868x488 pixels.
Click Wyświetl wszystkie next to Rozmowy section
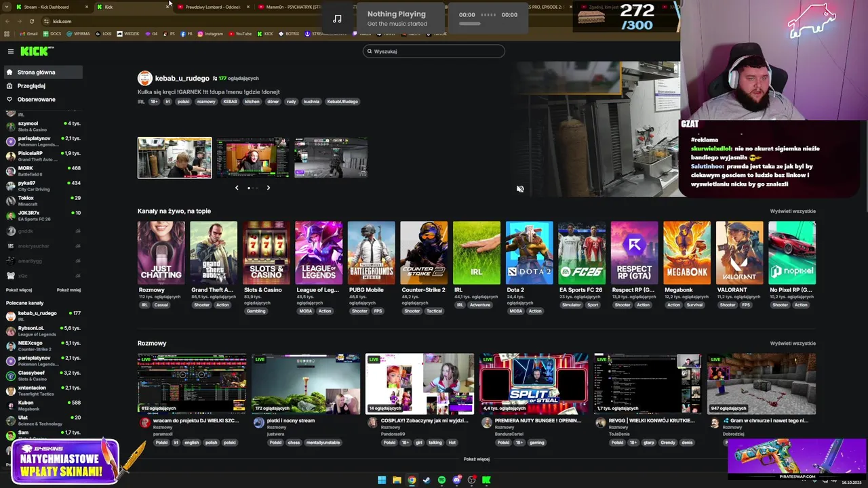click(x=793, y=344)
